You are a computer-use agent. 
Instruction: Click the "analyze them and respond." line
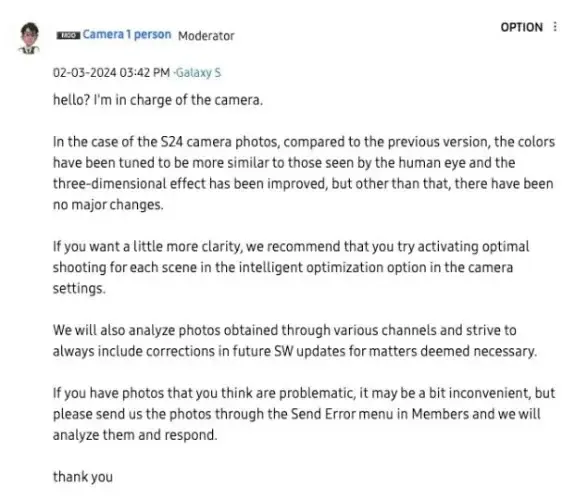tap(135, 435)
